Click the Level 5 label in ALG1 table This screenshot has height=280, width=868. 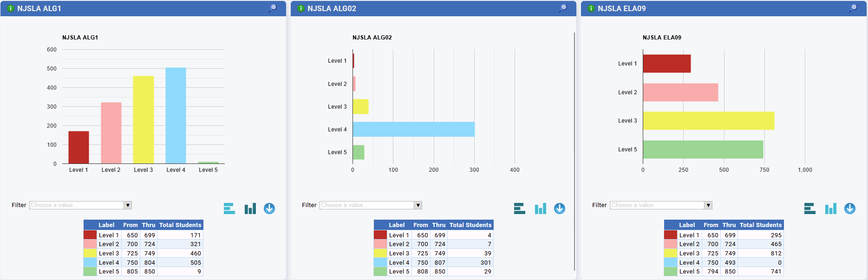(109, 272)
